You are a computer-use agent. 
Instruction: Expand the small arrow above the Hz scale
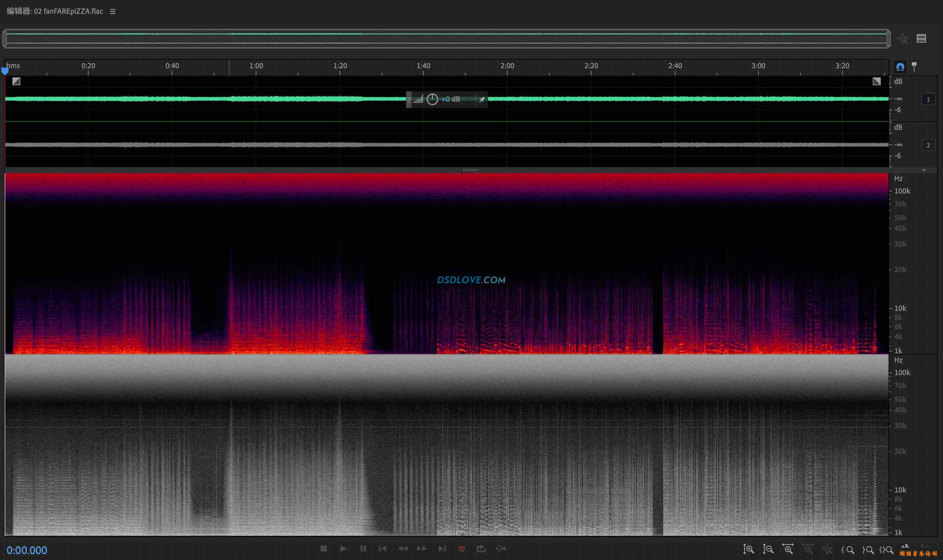[924, 170]
